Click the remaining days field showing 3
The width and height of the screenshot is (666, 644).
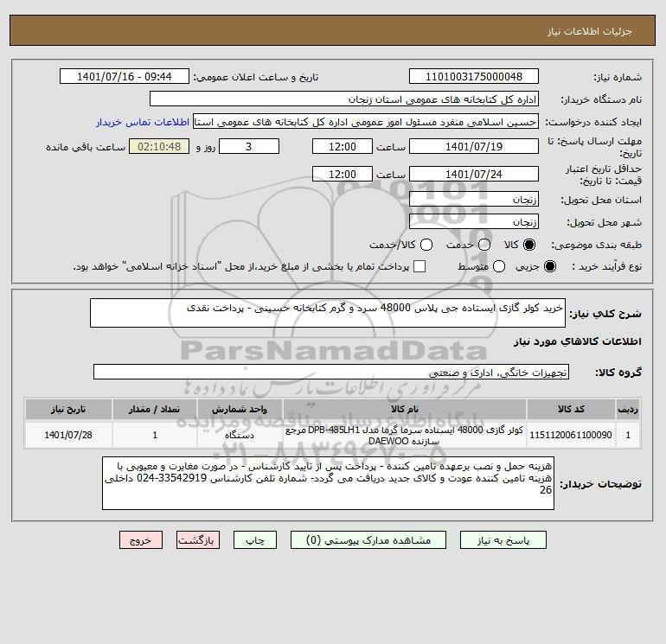(249, 146)
